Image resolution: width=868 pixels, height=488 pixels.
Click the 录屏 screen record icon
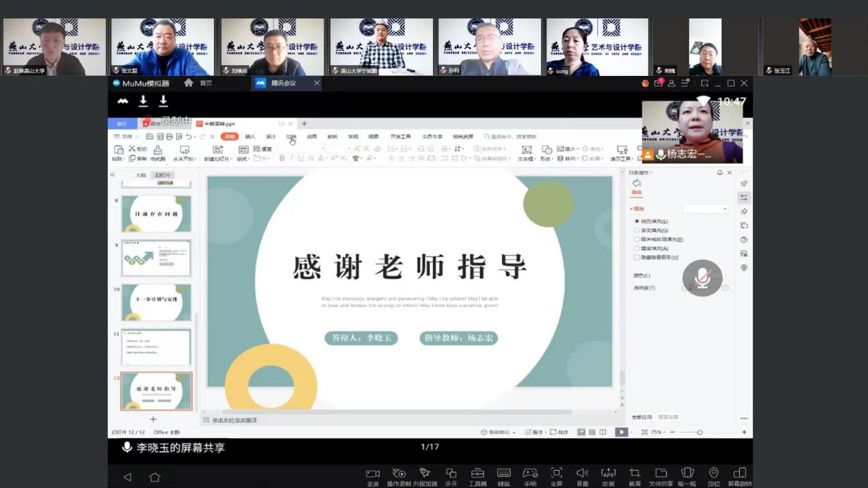[373, 474]
